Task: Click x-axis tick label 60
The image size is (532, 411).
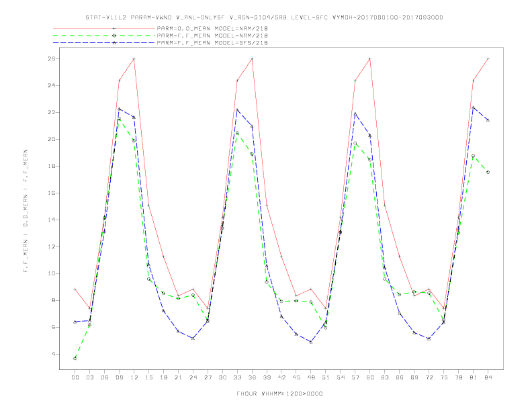Action: click(370, 377)
